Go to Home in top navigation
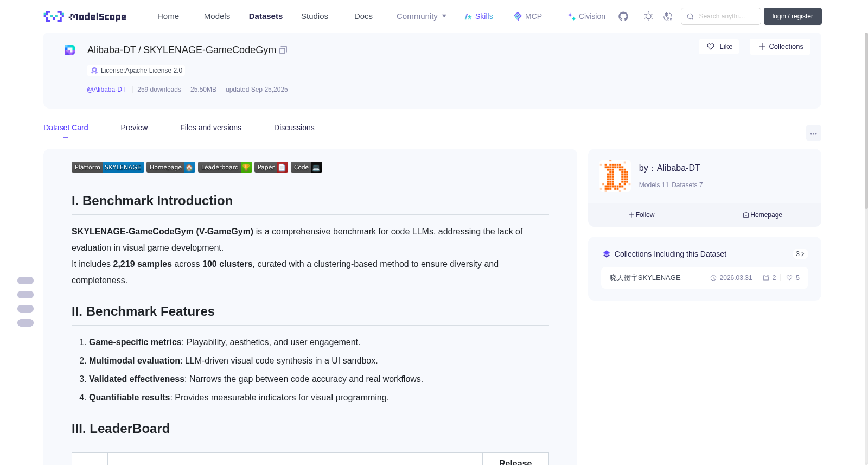The image size is (868, 465). click(168, 16)
